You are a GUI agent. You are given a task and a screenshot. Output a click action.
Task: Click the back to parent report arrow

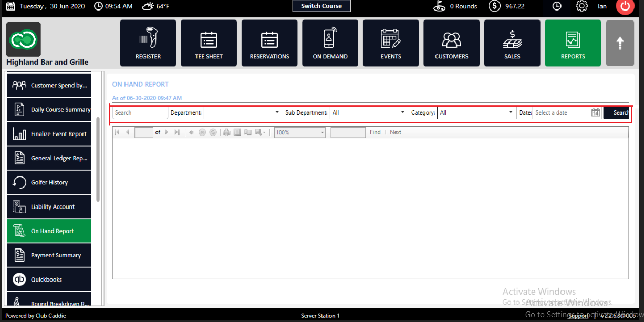(191, 132)
